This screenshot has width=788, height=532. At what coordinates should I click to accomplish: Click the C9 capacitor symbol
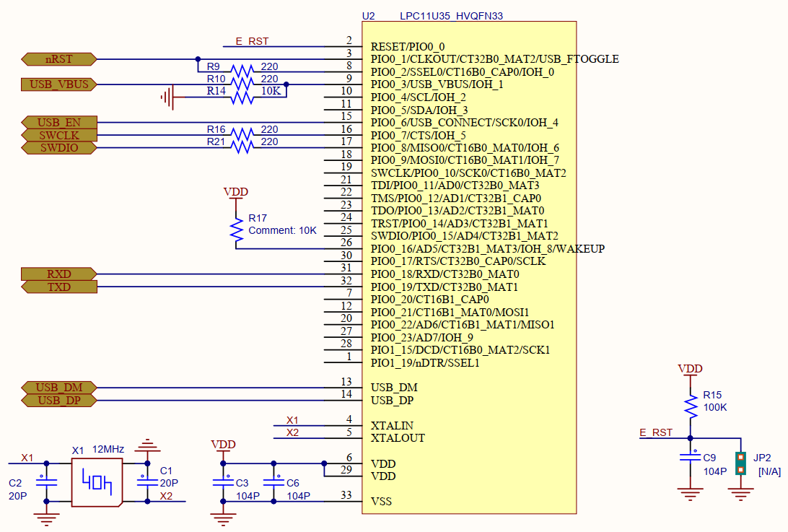point(691,458)
